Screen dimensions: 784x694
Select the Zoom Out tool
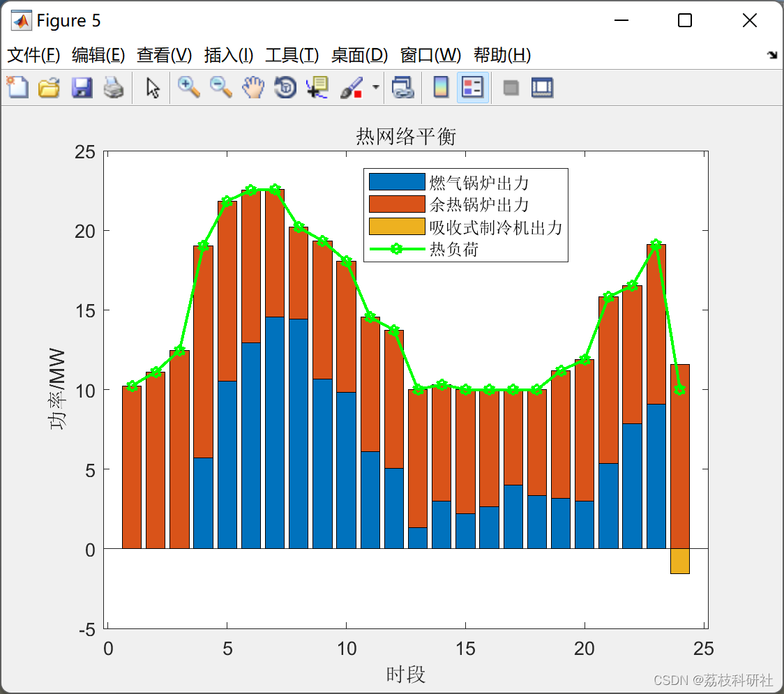coord(220,87)
